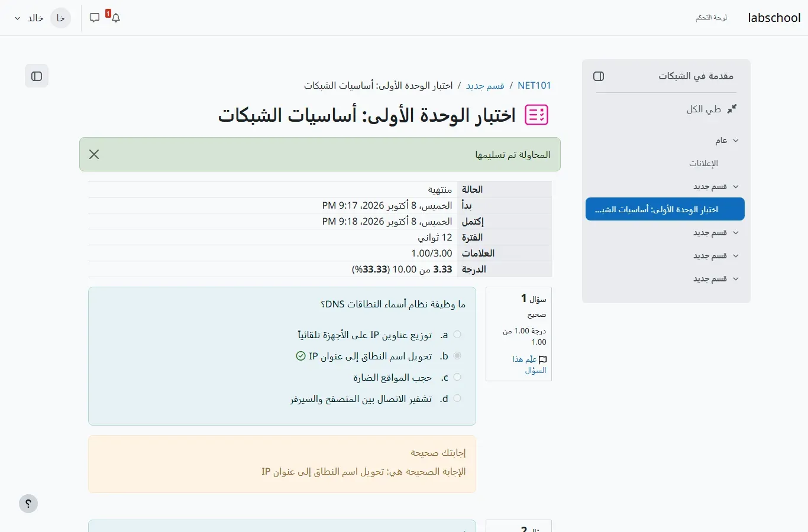Click the grade value 3.33 من 10.00
Viewport: 808px width, 532px height.
click(x=402, y=269)
